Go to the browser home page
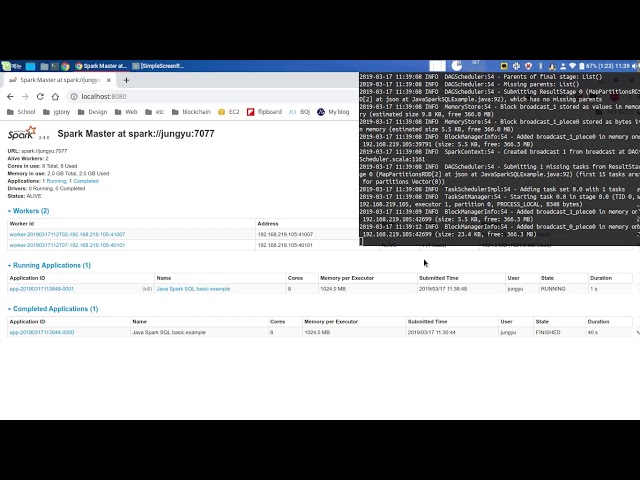The height and width of the screenshot is (480, 640). (x=55, y=97)
